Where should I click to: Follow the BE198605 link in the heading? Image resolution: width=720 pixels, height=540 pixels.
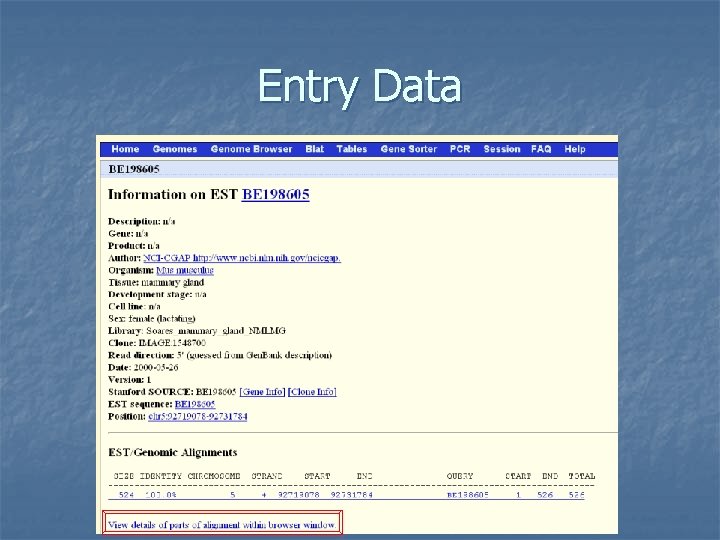276,194
